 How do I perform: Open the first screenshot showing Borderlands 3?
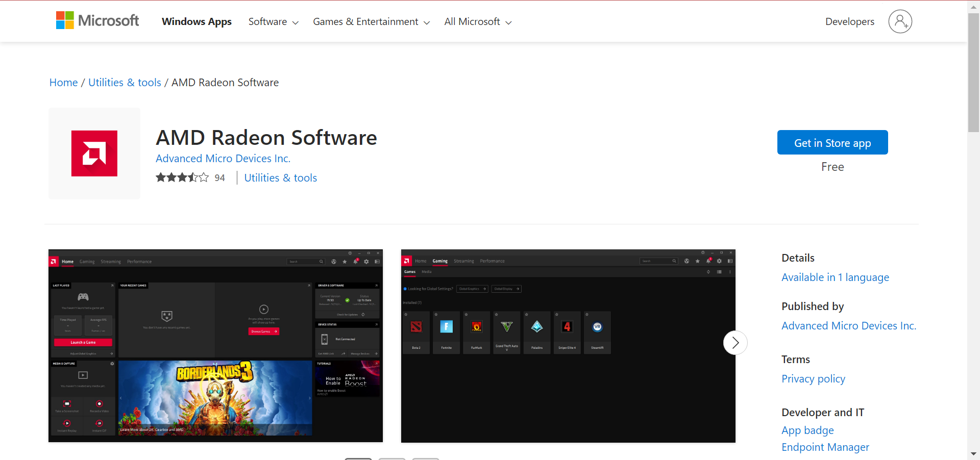[x=215, y=346]
